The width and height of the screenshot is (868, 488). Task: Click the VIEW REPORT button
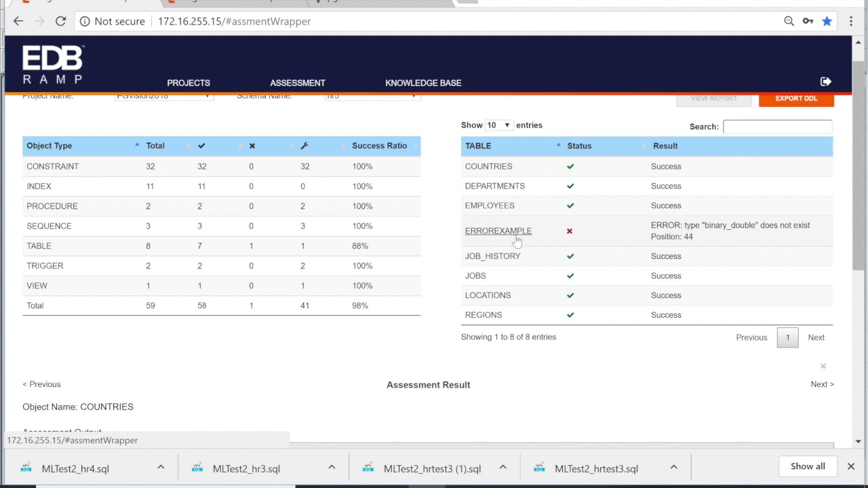[x=713, y=99]
